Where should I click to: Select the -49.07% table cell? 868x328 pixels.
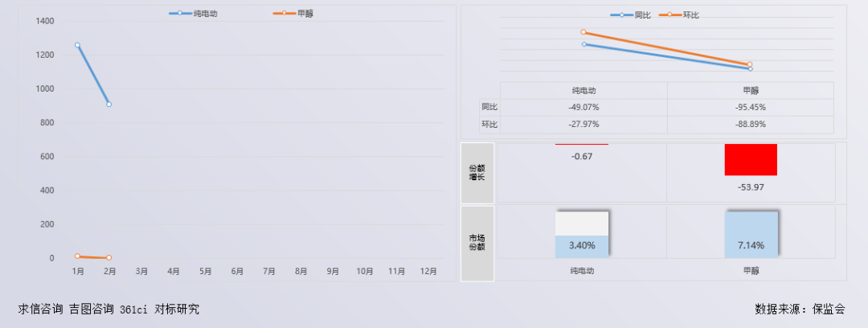coord(583,107)
